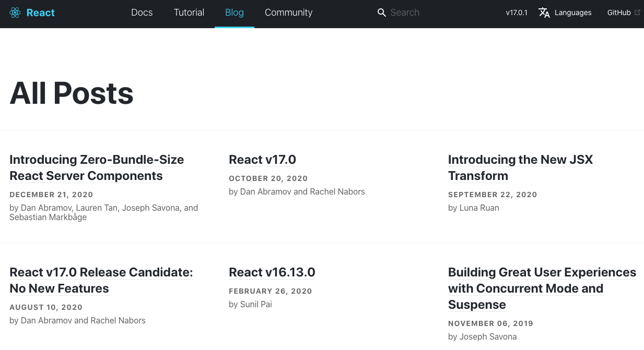Screen dimensions: 644x350
Task: Click the byline 'by Joseph Savona'
Action: pos(483,336)
